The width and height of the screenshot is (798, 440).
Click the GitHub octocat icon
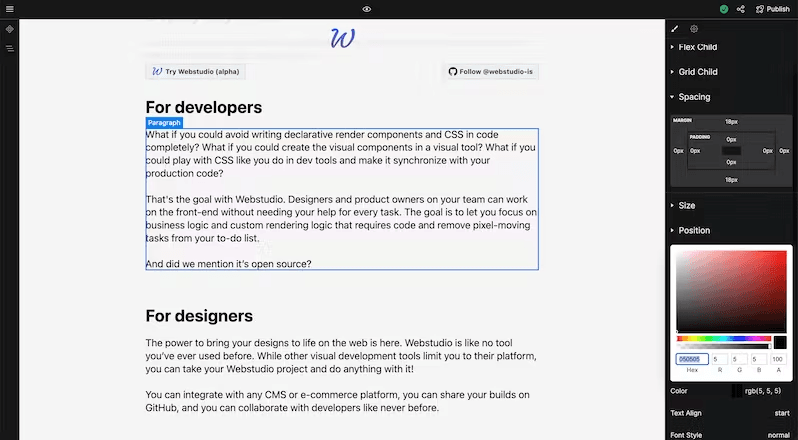click(x=452, y=72)
